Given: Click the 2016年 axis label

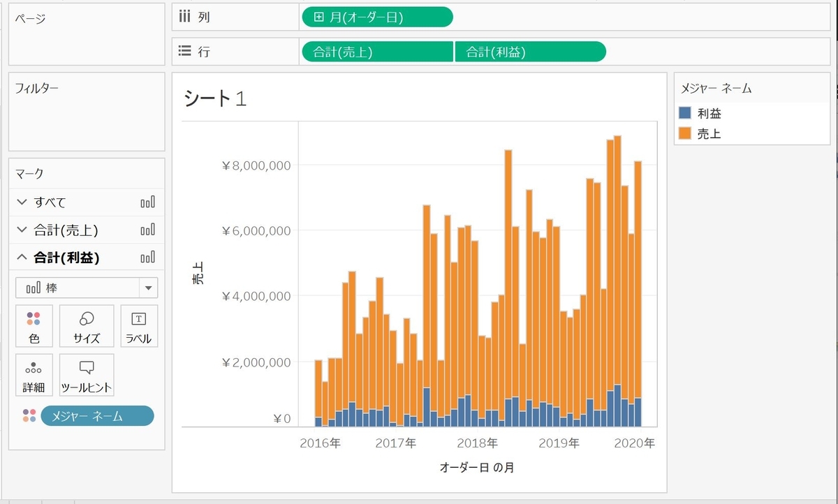Looking at the screenshot, I should (321, 443).
